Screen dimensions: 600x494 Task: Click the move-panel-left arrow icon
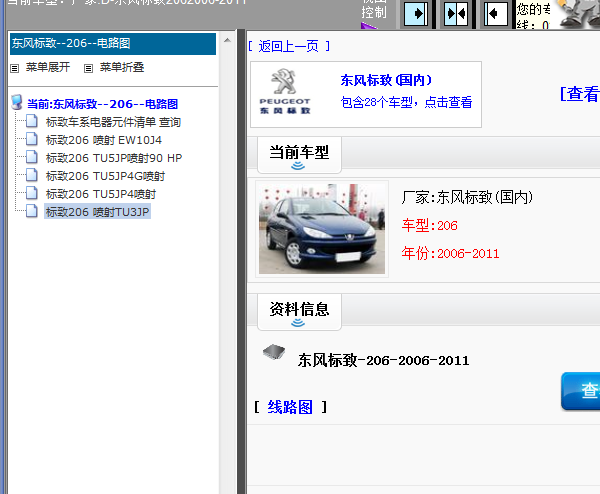496,14
